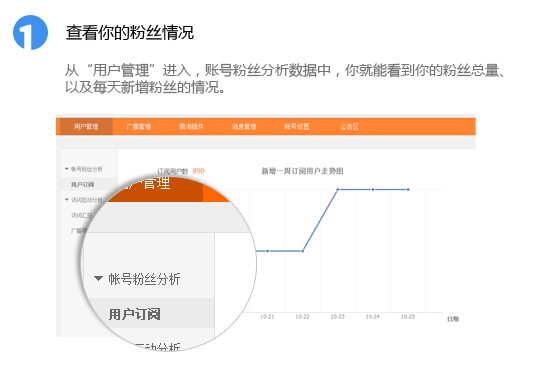Go to the 消息管理 tab
This screenshot has width=551, height=380.
click(x=244, y=127)
